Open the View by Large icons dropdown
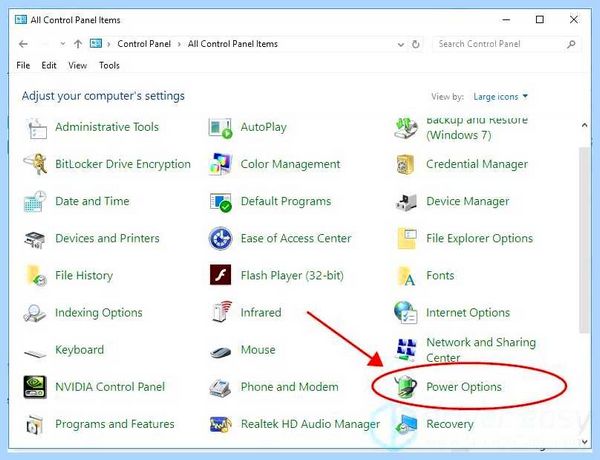The image size is (600, 460). (500, 96)
